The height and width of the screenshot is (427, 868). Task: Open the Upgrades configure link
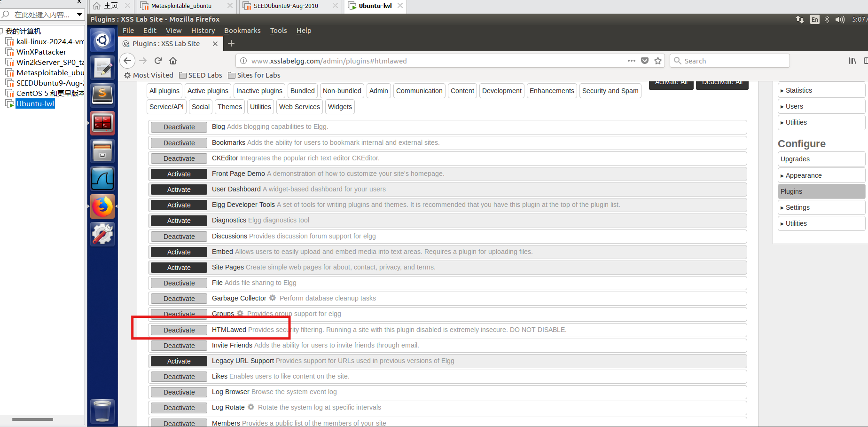pos(821,159)
